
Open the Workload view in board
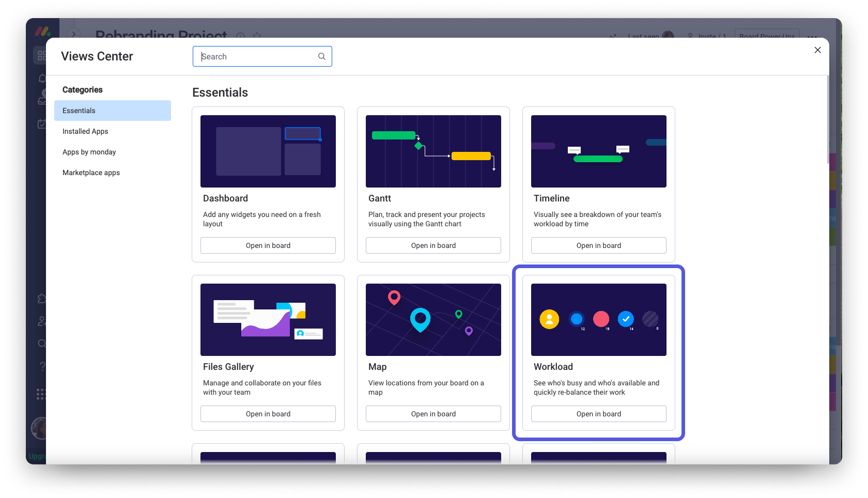pyautogui.click(x=599, y=414)
